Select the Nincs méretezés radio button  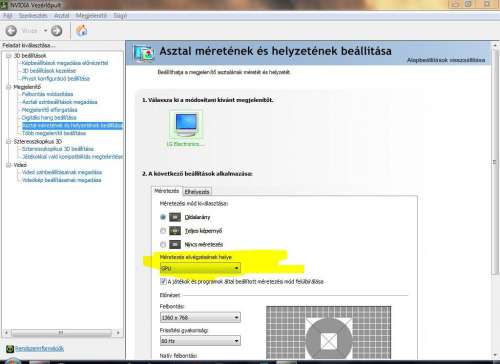point(163,244)
